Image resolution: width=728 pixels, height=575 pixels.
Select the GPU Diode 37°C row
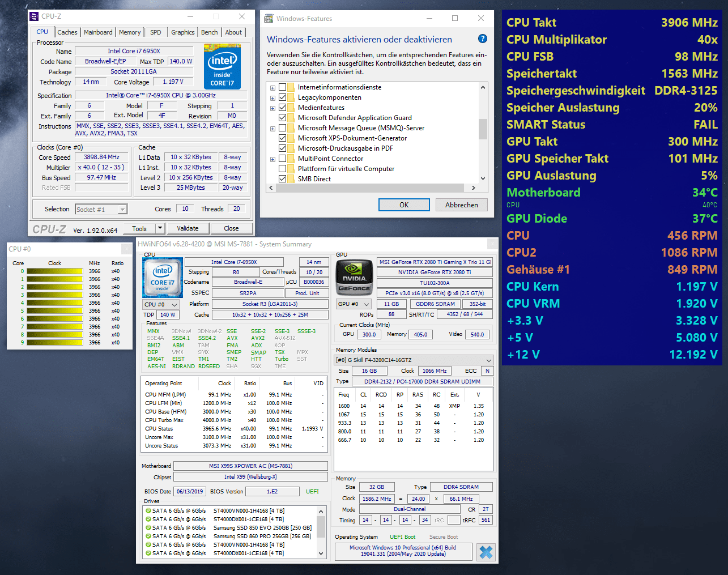612,219
